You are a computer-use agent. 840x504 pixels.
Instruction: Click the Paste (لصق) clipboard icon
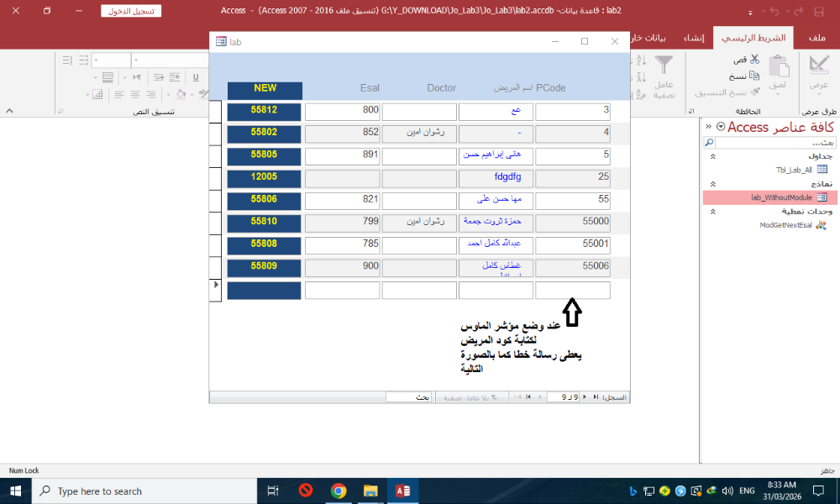click(779, 70)
